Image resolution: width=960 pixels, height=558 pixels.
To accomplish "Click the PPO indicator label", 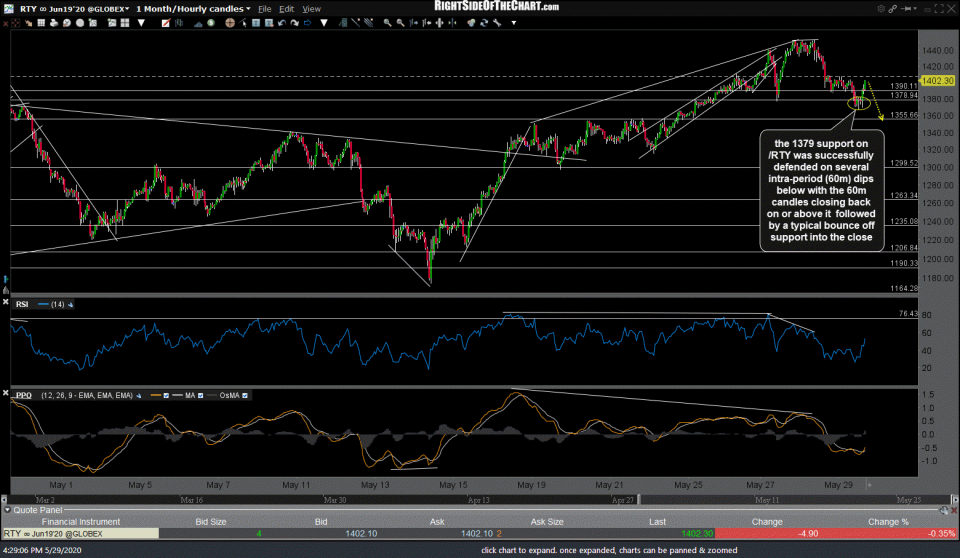I will coord(22,395).
